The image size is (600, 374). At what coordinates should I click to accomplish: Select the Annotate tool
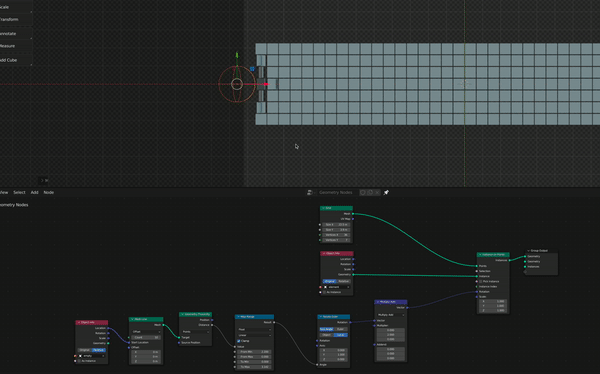click(x=15, y=34)
